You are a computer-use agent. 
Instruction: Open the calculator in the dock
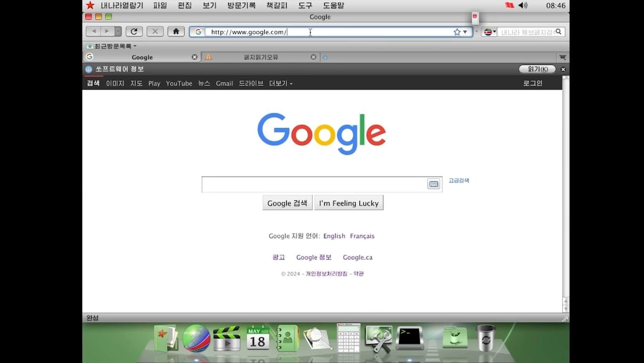348,338
